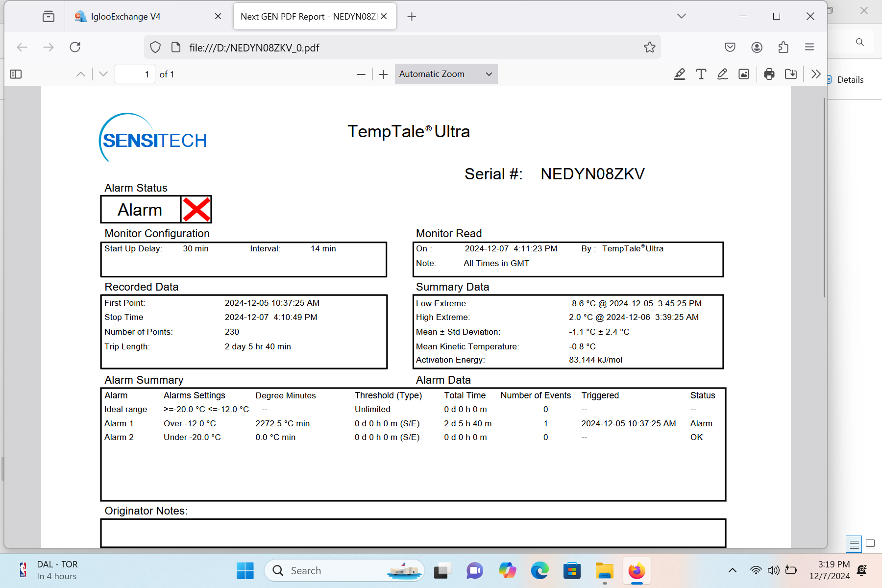The image size is (882, 588).
Task: Reload the current page
Action: click(x=75, y=47)
